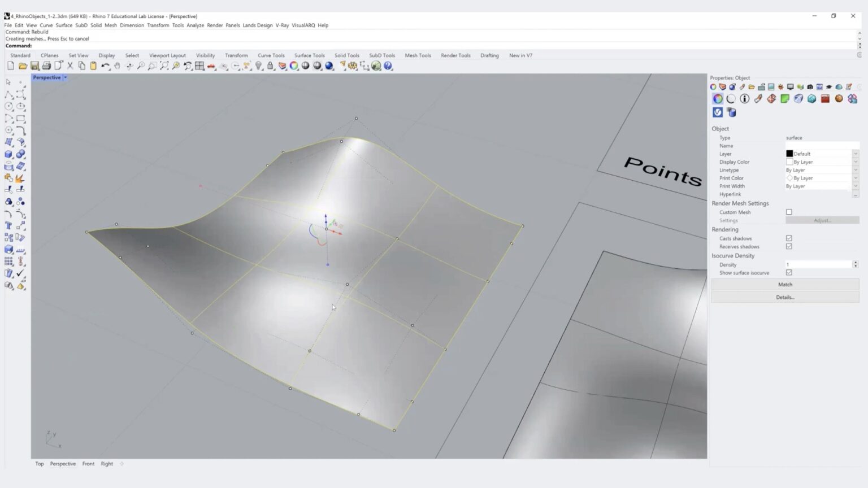
Task: Toggle the Receives shadows checkbox
Action: pos(789,247)
